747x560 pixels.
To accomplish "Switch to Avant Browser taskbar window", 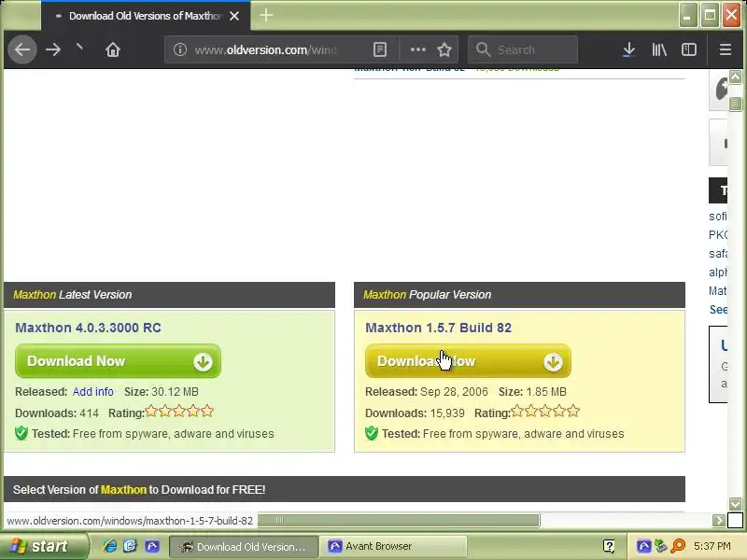I will point(393,547).
